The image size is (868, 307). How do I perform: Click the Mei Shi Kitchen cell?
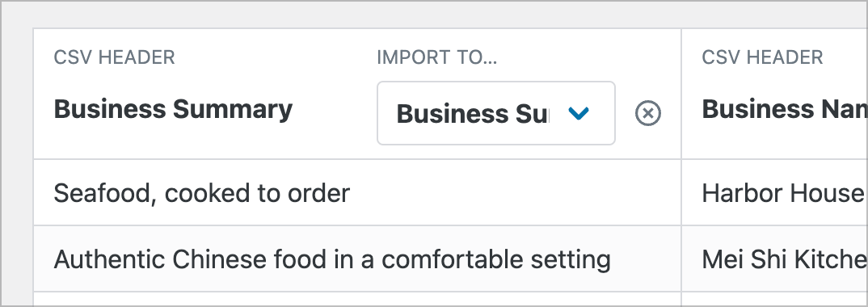coord(774,259)
